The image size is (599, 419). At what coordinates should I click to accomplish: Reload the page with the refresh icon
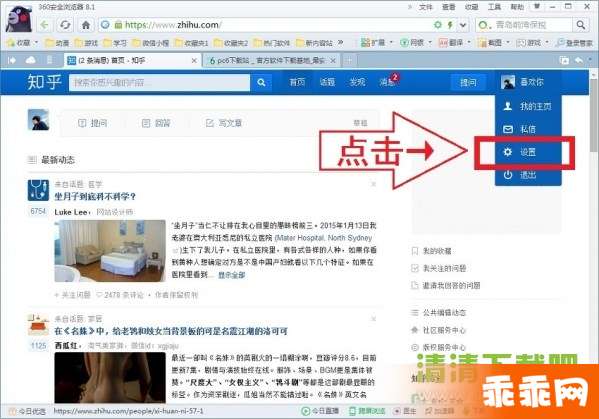65,25
